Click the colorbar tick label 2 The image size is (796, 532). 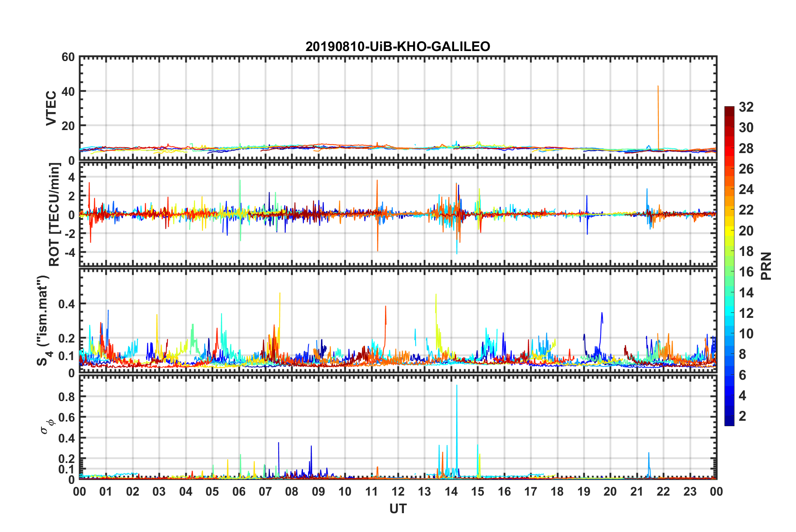[742, 416]
